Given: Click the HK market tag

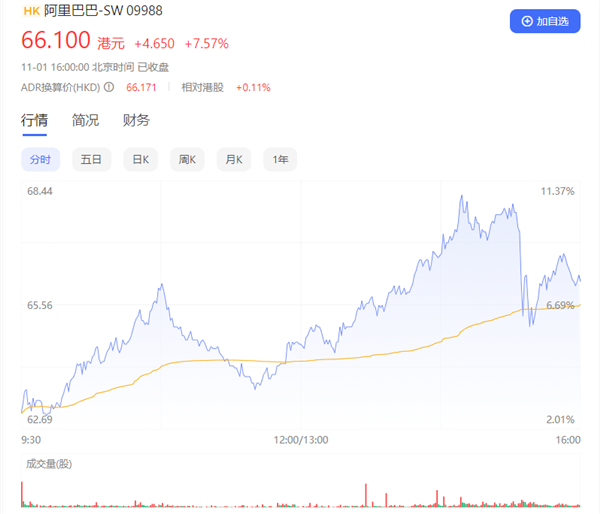Looking at the screenshot, I should pos(31,11).
